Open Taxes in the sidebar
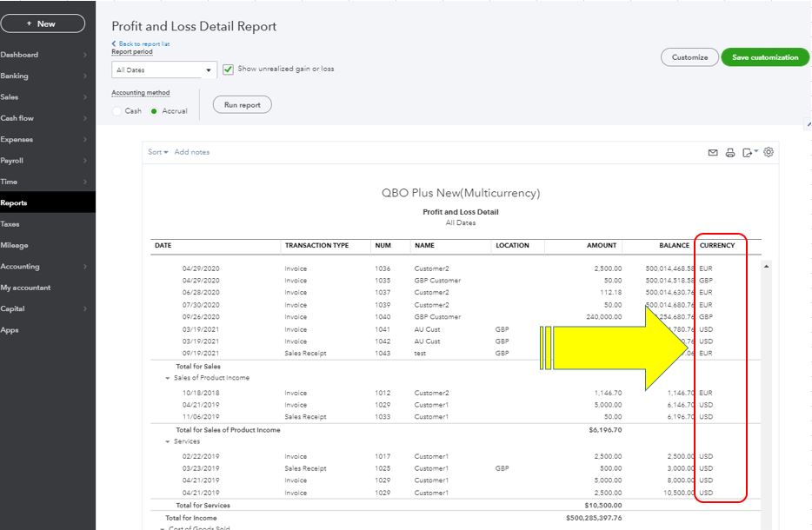Image resolution: width=812 pixels, height=530 pixels. pos(10,224)
